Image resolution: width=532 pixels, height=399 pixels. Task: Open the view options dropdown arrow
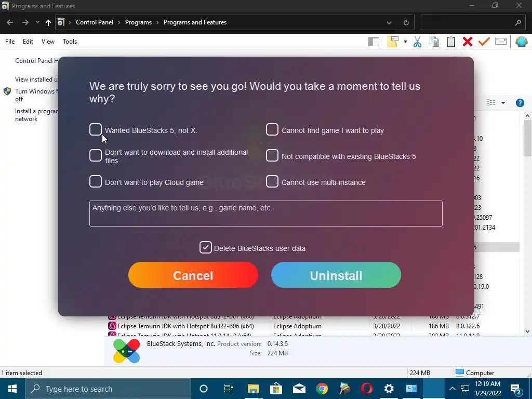503,103
